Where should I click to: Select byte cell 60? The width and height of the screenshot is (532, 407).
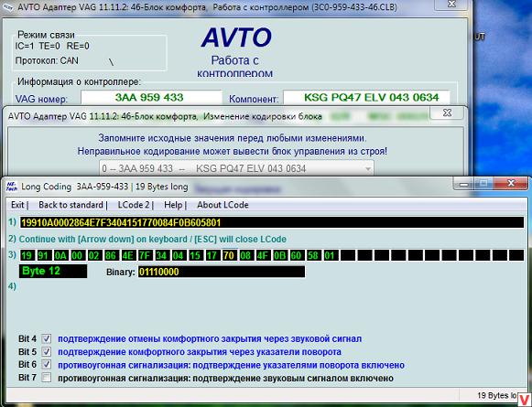pos(296,255)
